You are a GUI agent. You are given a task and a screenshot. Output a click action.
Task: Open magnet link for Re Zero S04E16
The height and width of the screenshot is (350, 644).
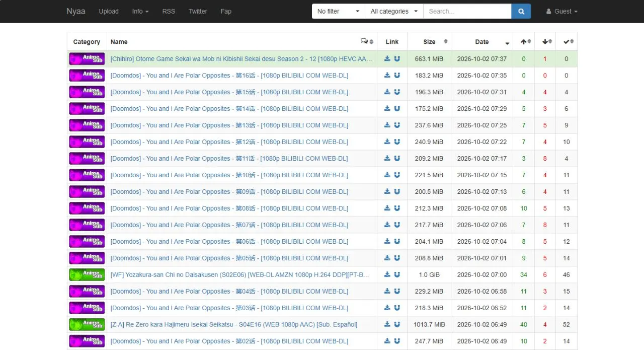tap(397, 325)
